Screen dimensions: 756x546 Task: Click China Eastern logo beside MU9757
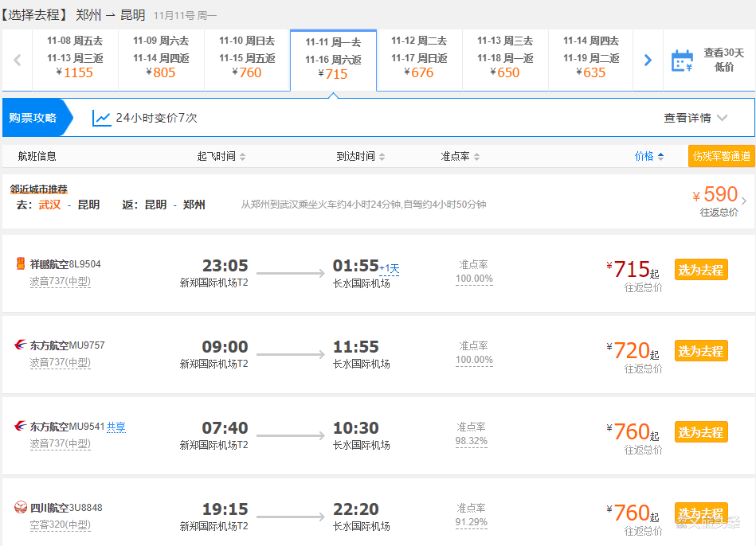click(x=20, y=345)
